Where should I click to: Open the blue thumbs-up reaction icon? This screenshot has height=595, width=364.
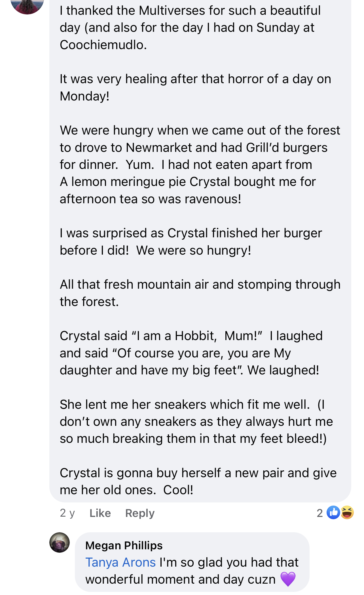tap(333, 513)
